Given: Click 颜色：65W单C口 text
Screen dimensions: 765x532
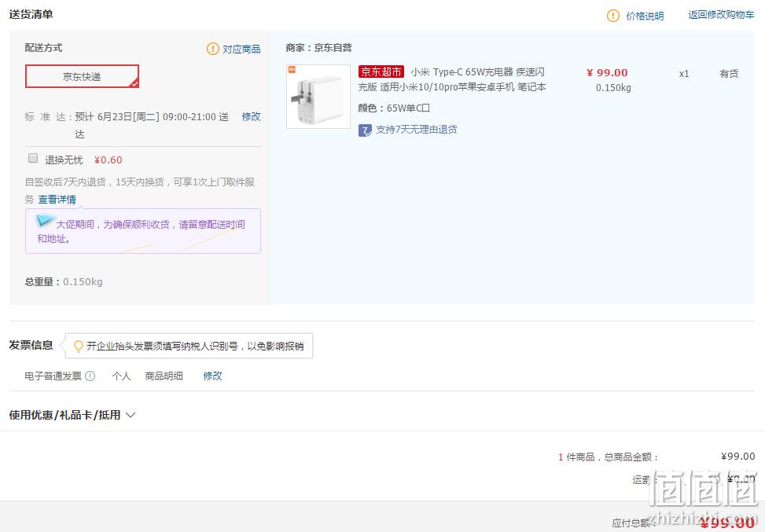Looking at the screenshot, I should [394, 108].
